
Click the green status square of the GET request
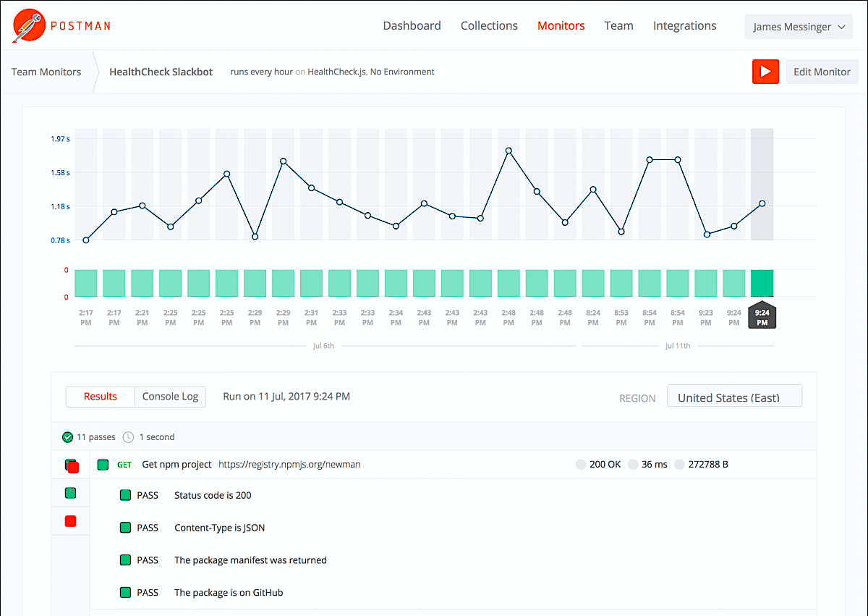click(x=103, y=465)
